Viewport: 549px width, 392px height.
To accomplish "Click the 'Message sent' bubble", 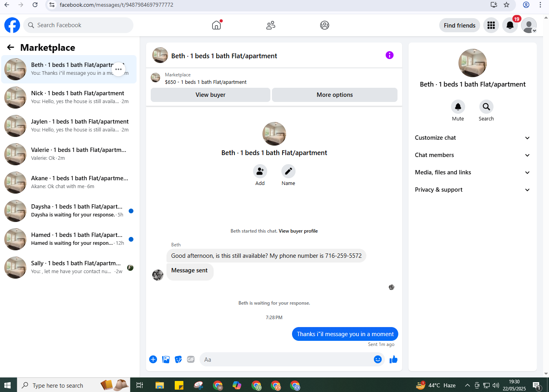I will (190, 272).
